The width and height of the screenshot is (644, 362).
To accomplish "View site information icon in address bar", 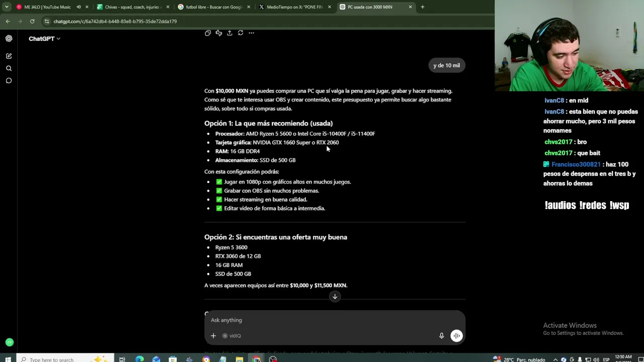I will tap(47, 21).
